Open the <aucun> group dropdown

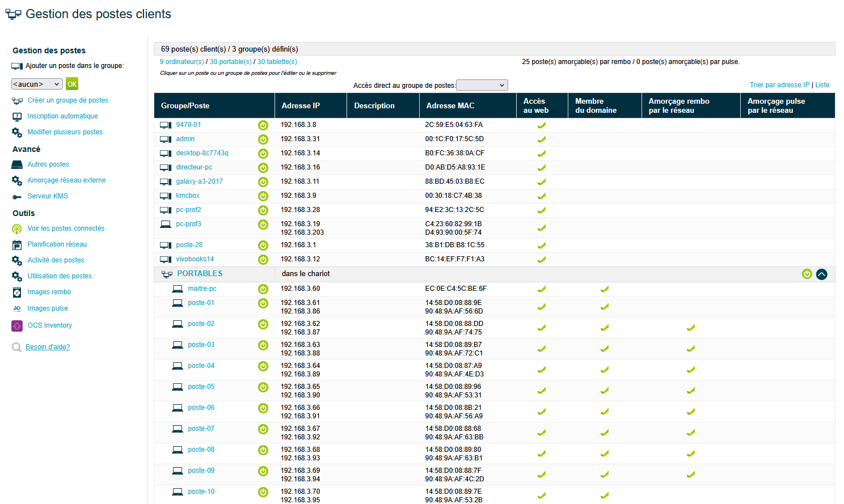point(37,84)
